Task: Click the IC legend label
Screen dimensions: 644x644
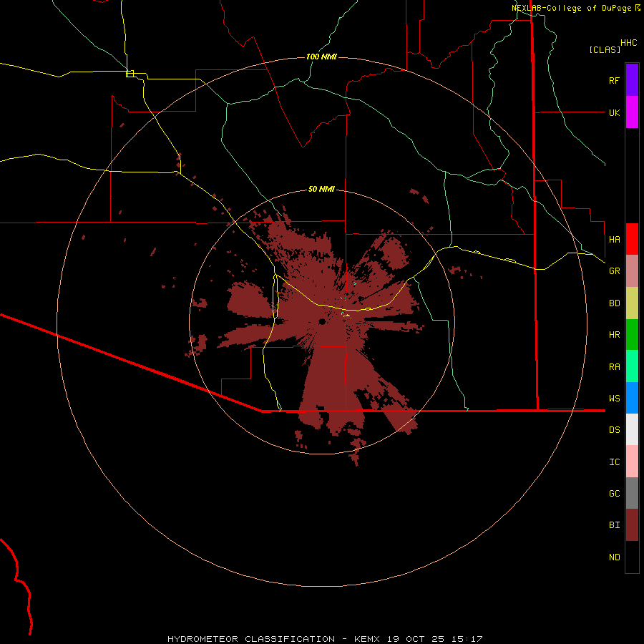Action: (x=614, y=462)
